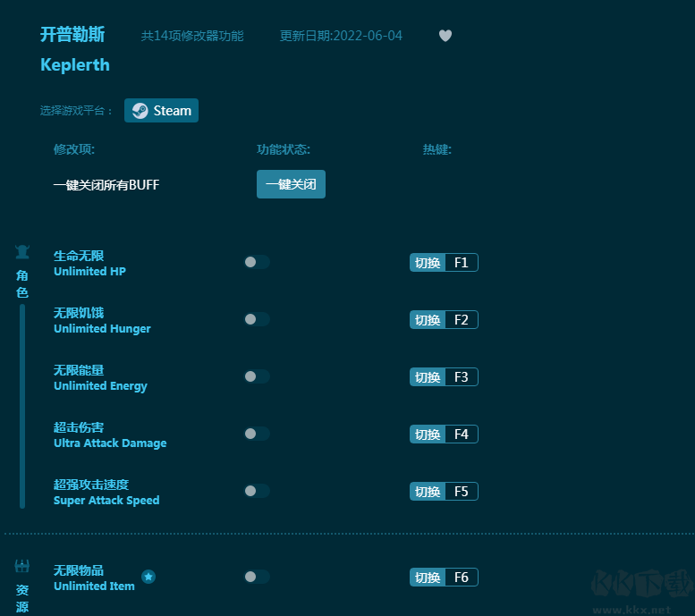Click the F6 hotkey field
The image size is (695, 616).
462,577
